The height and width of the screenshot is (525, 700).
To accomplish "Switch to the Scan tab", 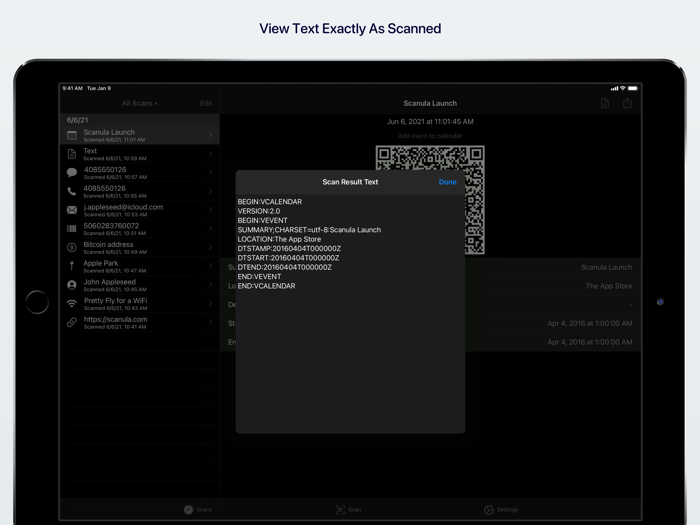I will [348, 509].
